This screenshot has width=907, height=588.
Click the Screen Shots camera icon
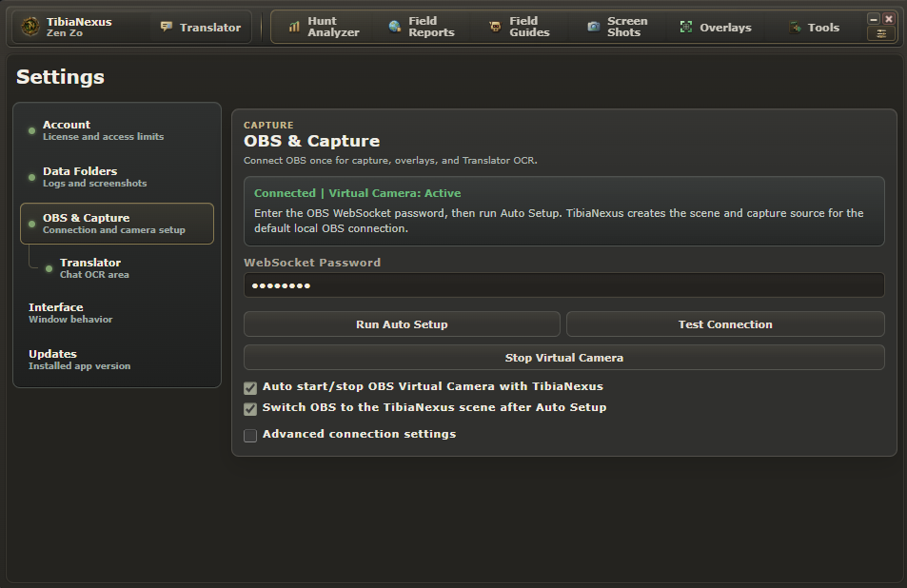pos(594,27)
